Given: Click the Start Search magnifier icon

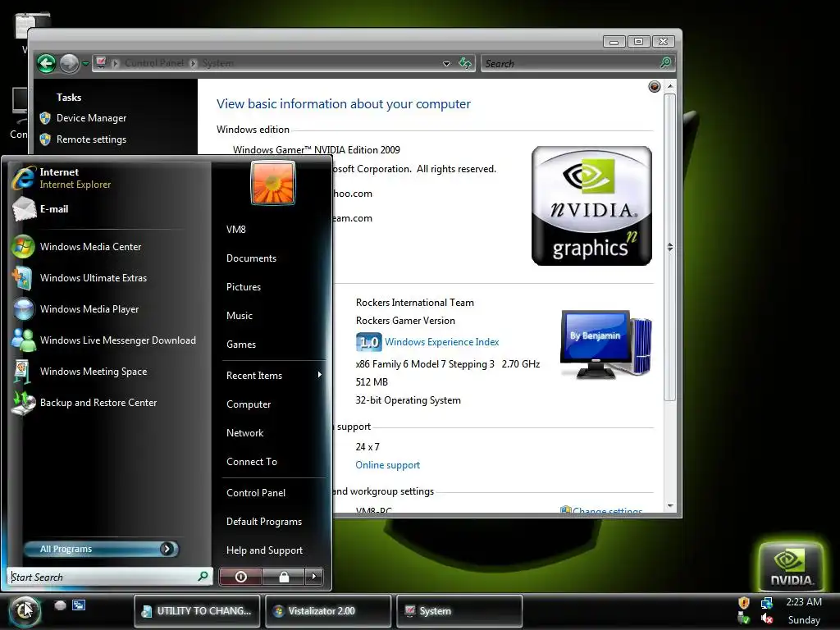Looking at the screenshot, I should tap(203, 577).
